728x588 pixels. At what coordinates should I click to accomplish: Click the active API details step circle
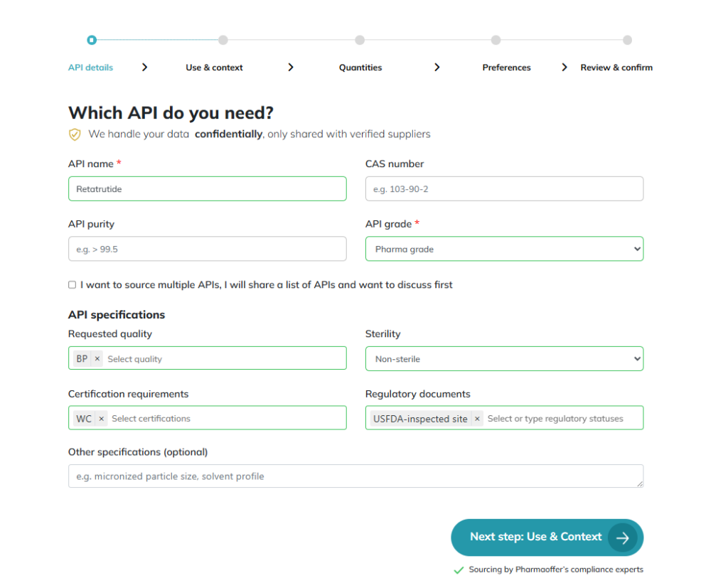92,40
